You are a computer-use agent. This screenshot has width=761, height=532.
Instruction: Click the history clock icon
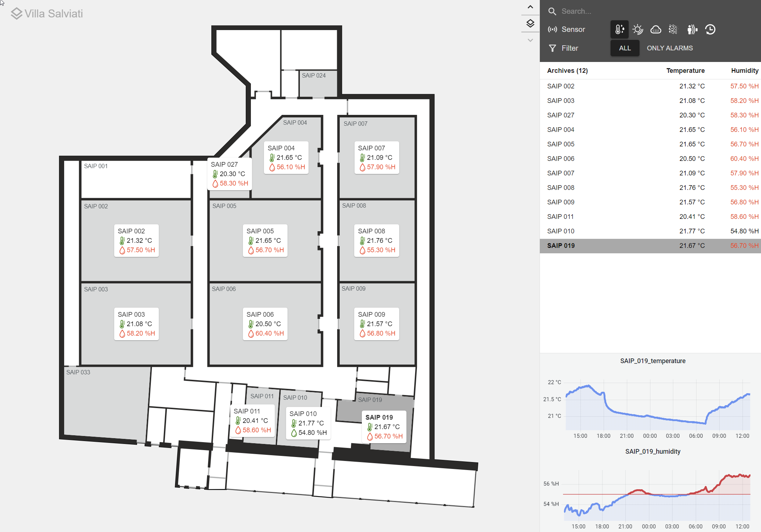[710, 29]
